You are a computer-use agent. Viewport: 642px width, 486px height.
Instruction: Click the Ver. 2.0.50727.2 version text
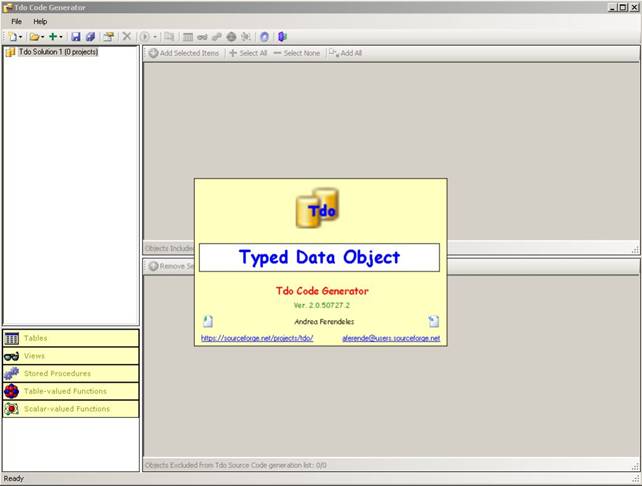322,305
